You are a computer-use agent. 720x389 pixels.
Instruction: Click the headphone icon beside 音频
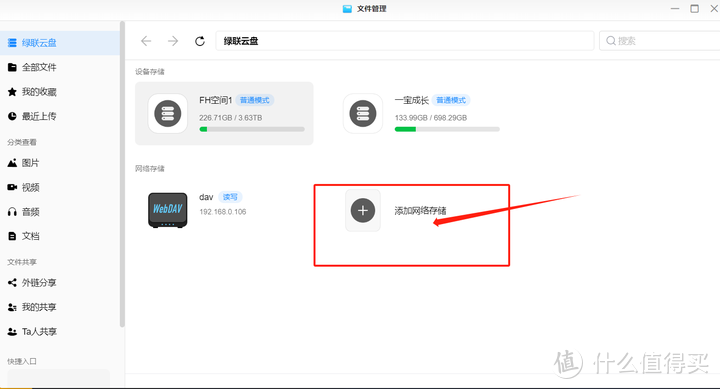click(12, 212)
